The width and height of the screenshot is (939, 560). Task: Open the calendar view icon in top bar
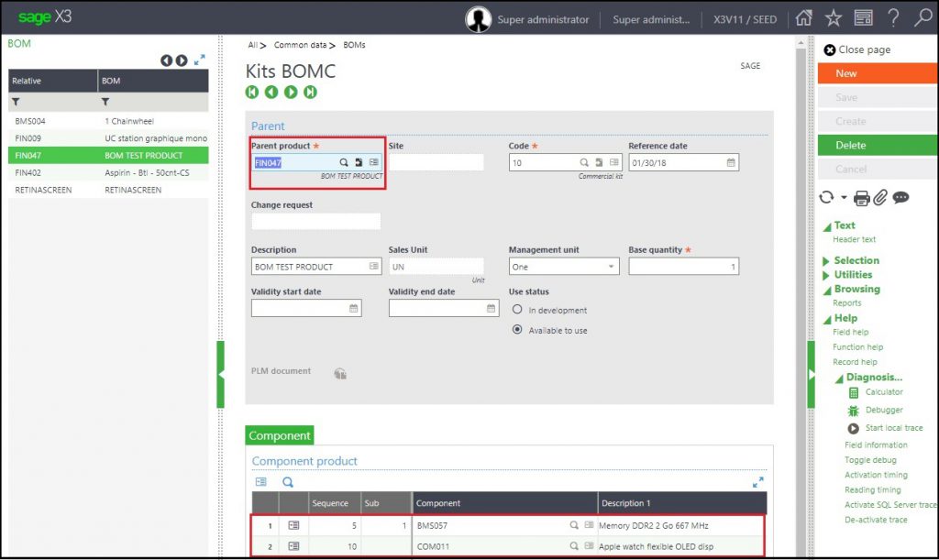[x=863, y=18]
